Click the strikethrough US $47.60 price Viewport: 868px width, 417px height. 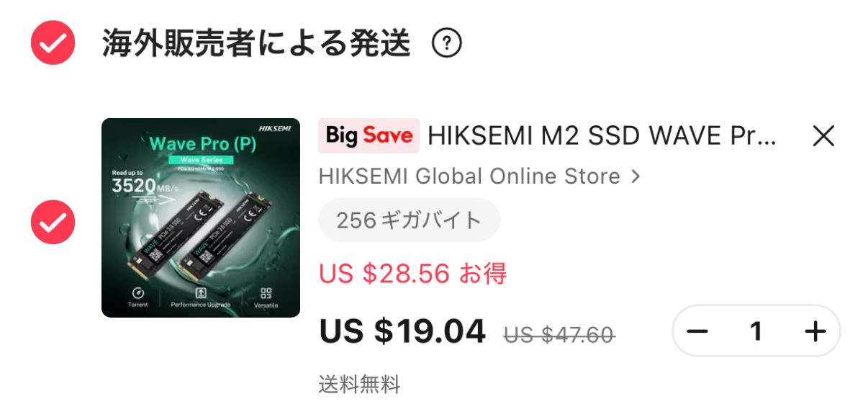point(559,335)
